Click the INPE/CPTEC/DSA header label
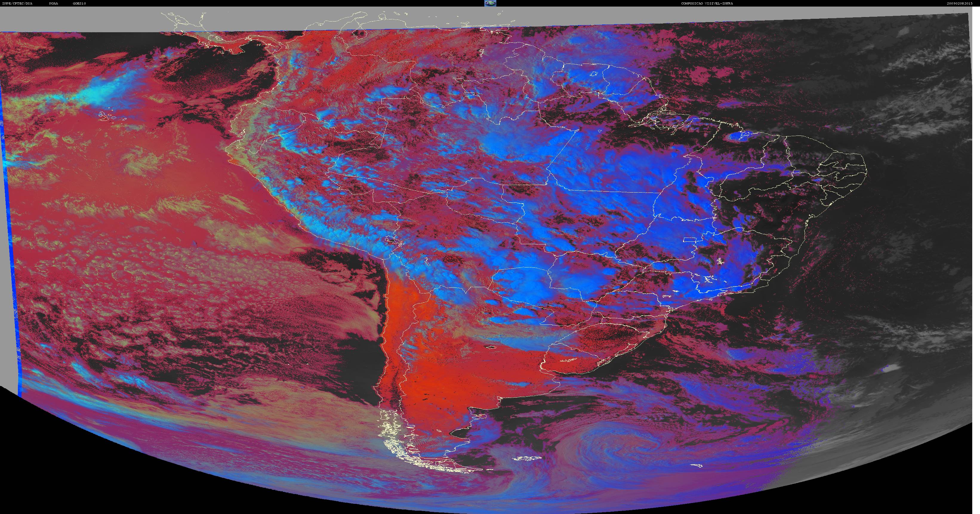The image size is (980, 514). pyautogui.click(x=18, y=3)
